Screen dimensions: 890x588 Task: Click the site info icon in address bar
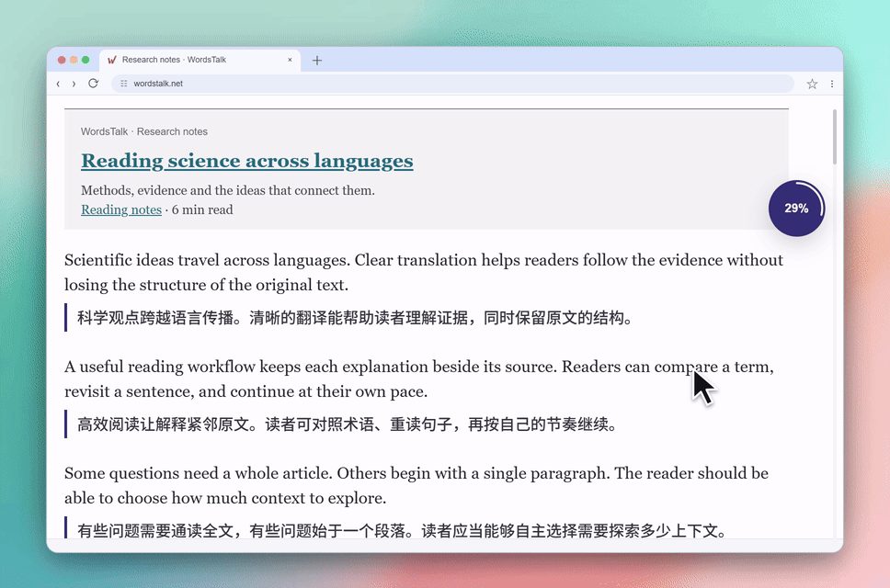click(x=124, y=84)
